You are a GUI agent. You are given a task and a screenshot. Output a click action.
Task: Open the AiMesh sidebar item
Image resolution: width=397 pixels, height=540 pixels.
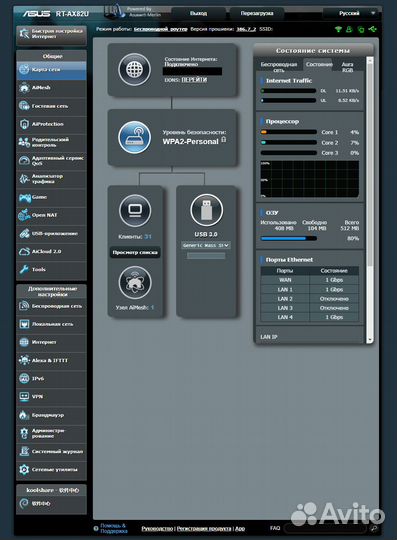pyautogui.click(x=51, y=88)
